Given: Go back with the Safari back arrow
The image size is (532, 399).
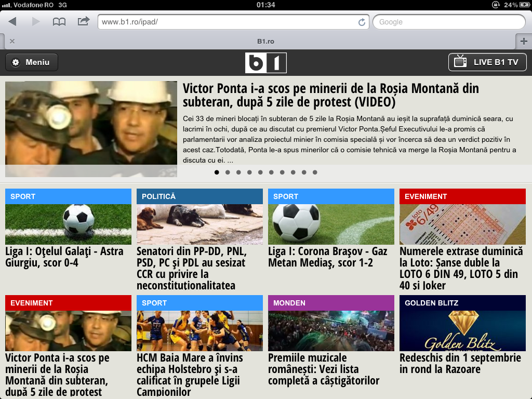Looking at the screenshot, I should coord(12,22).
